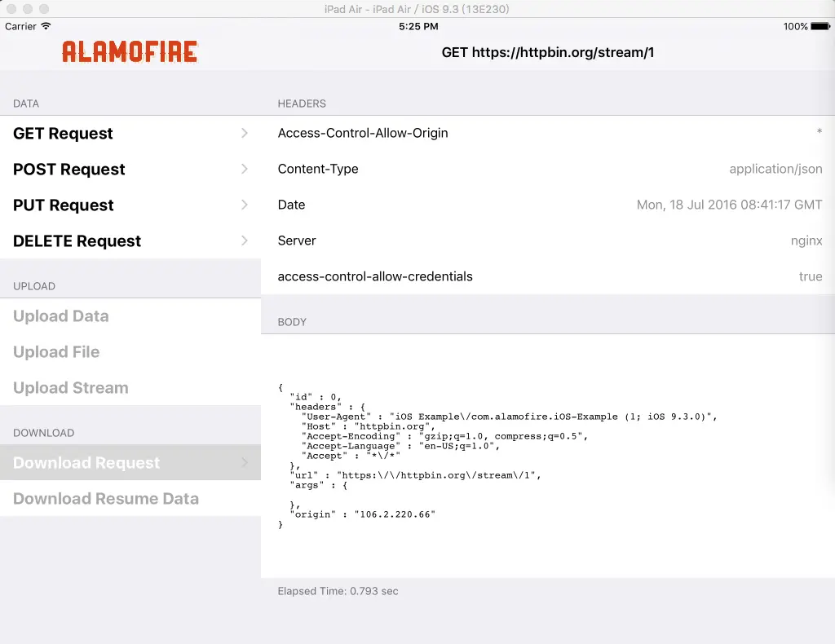Click the GET httpbin.org/stream/1 title
Screen dimensions: 835x644
pyautogui.click(x=547, y=52)
